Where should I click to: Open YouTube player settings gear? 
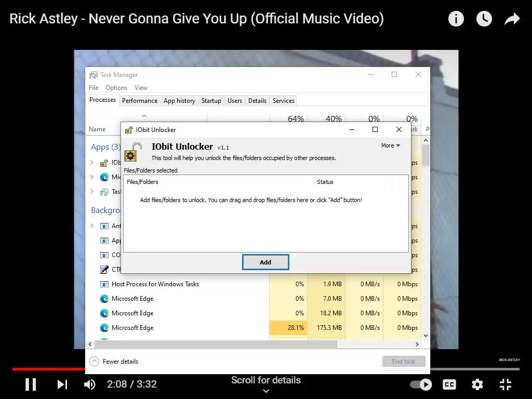coord(477,384)
